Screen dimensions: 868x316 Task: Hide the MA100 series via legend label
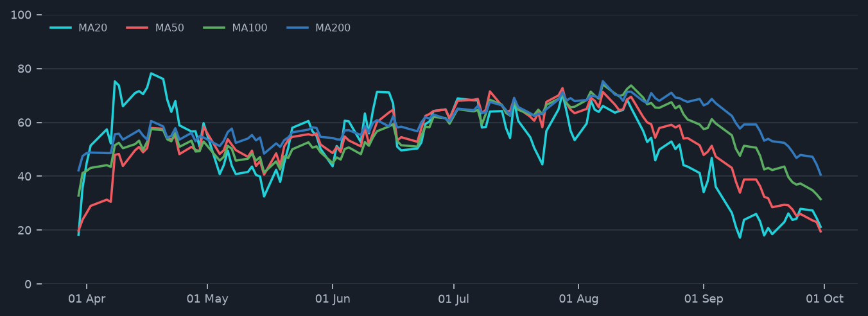[249, 28]
